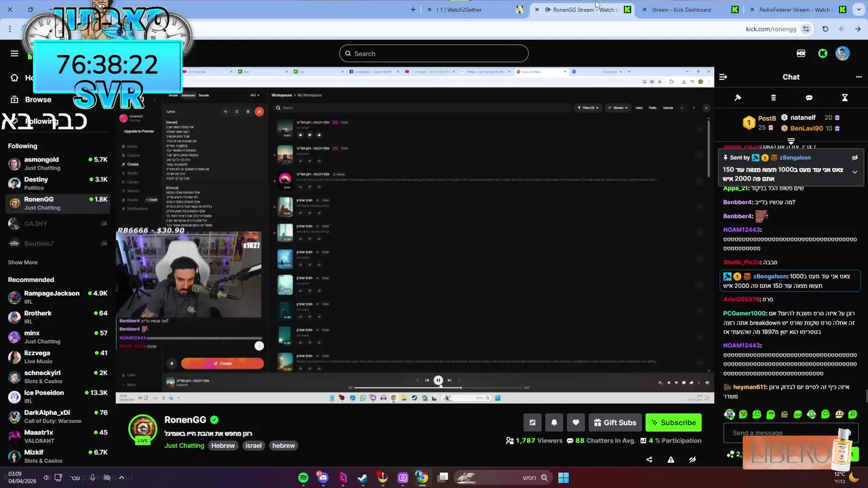Open Kick green logo icon near avatar

pos(823,54)
